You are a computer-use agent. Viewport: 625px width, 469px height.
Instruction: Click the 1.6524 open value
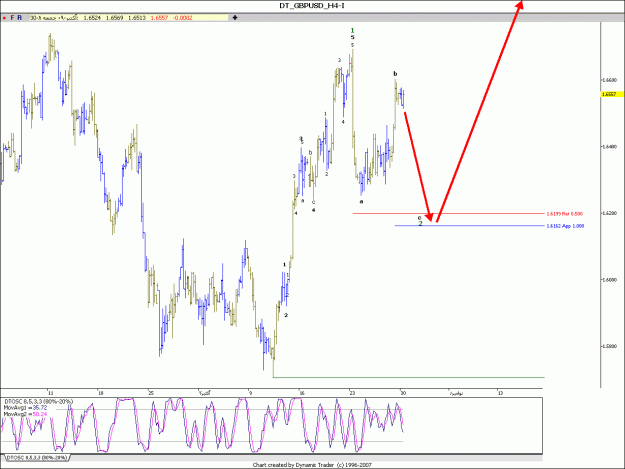(92, 18)
